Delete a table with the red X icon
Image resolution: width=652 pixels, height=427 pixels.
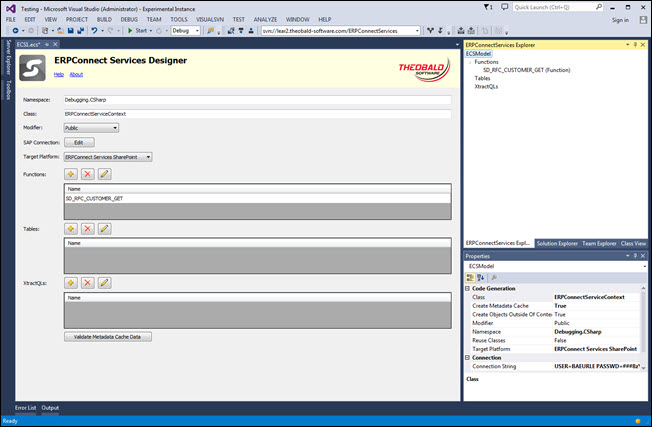(88, 229)
